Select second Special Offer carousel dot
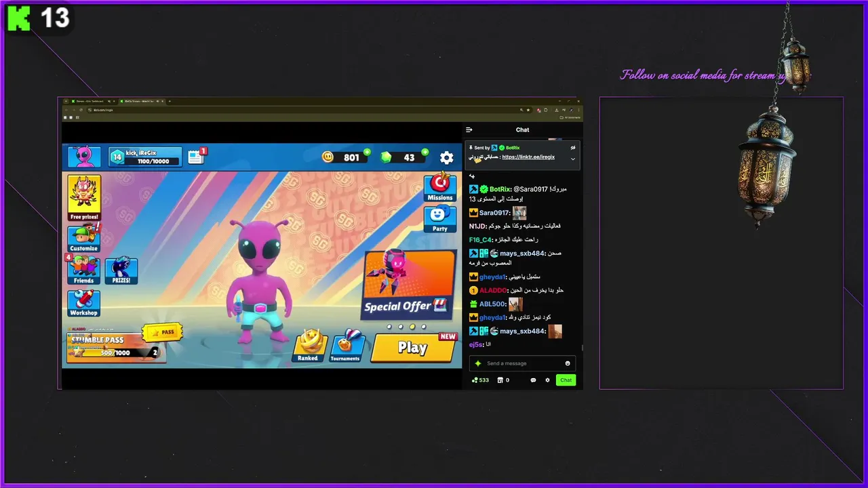868x488 pixels. point(401,327)
